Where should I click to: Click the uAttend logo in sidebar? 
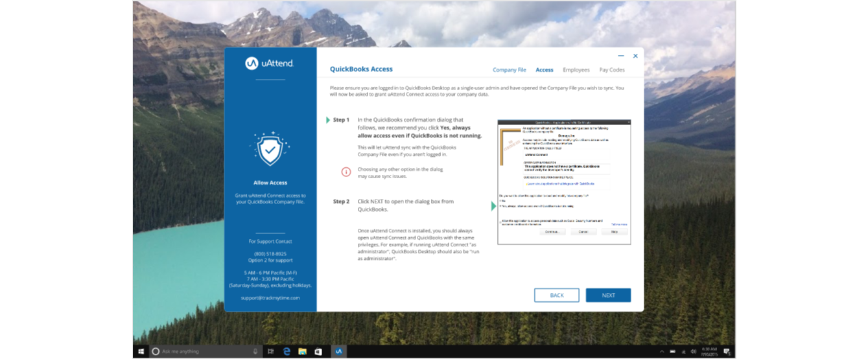270,63
